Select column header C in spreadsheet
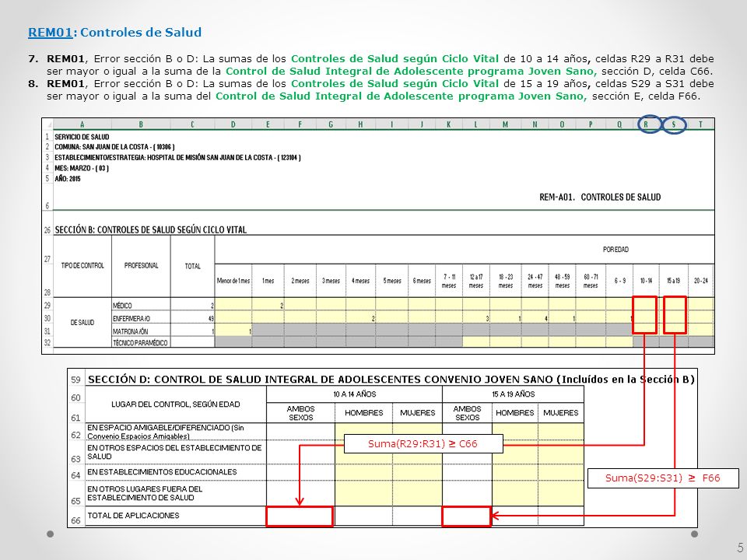The width and height of the screenshot is (747, 560). tap(192, 124)
